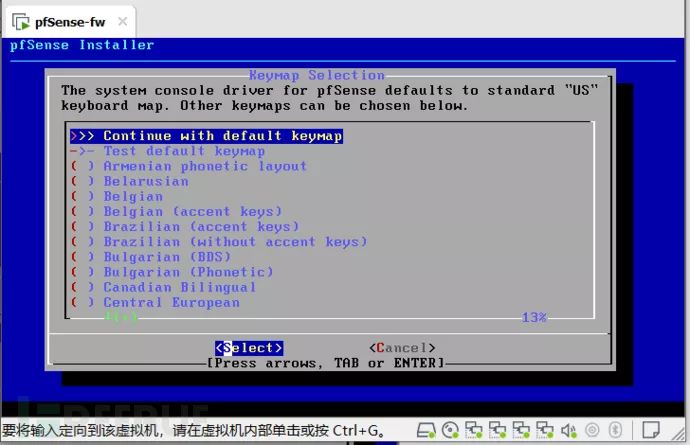The width and height of the screenshot is (690, 445).
Task: Click the Keymap Selection dialog title
Action: tap(317, 75)
